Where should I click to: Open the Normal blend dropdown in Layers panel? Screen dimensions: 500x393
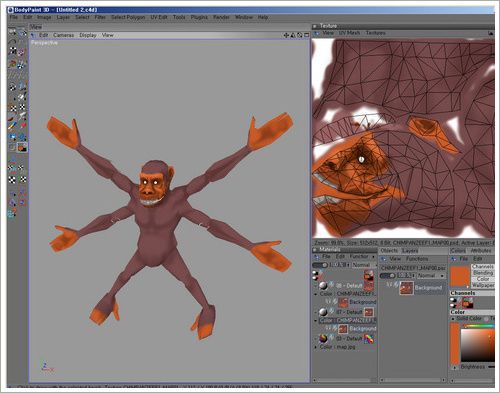coord(431,276)
